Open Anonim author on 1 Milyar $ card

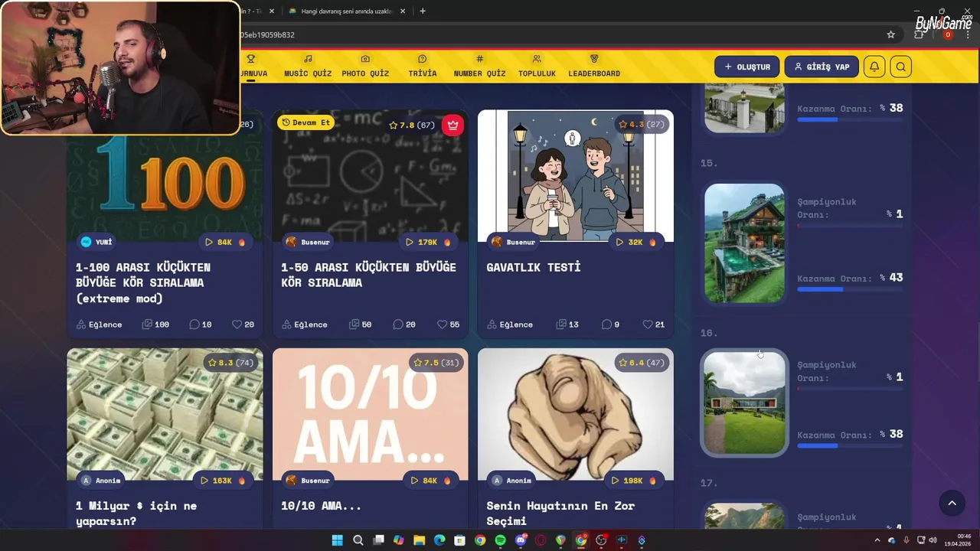coord(101,481)
